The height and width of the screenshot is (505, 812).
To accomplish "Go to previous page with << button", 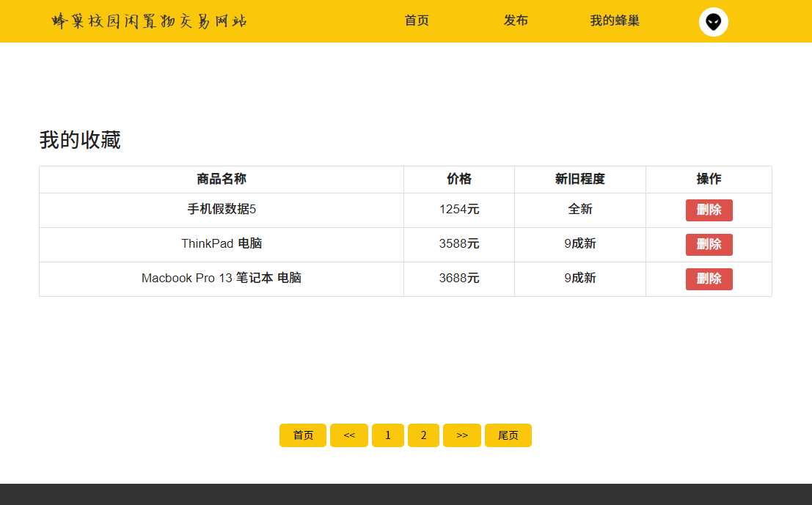I will click(349, 435).
